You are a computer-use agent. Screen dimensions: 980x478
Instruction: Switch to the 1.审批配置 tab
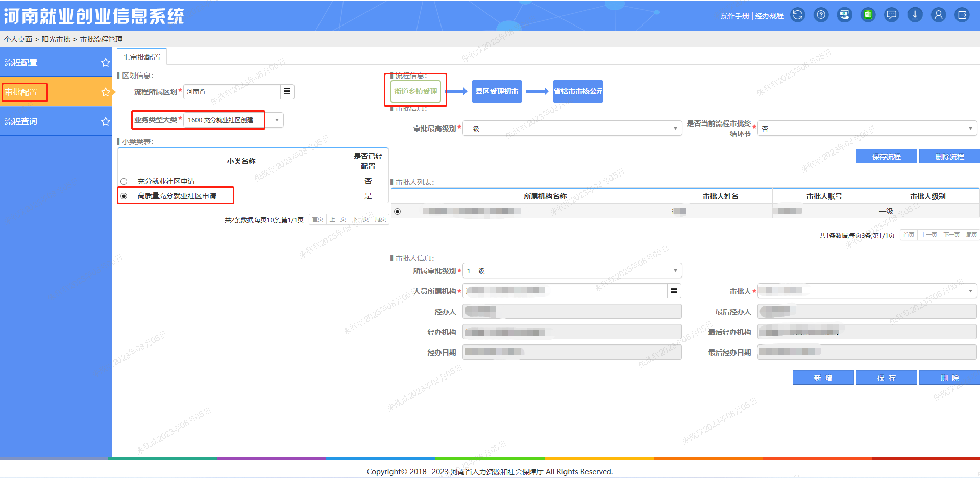click(x=142, y=57)
